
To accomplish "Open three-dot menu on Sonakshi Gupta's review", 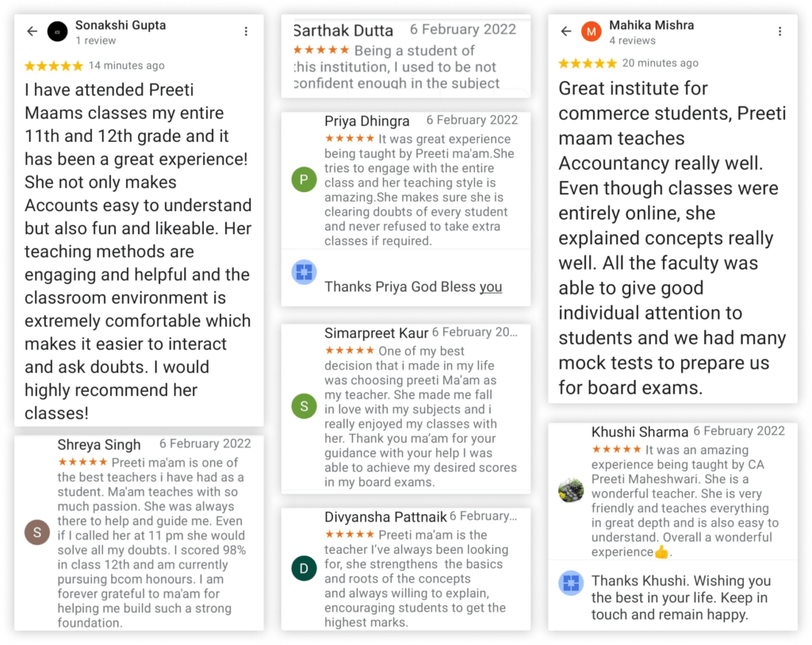I will [246, 31].
